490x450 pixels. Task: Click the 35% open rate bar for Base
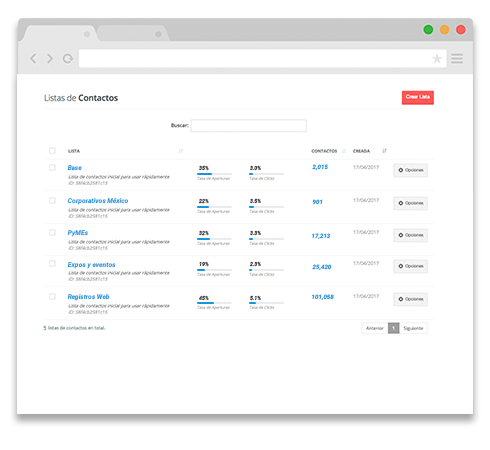[214, 174]
